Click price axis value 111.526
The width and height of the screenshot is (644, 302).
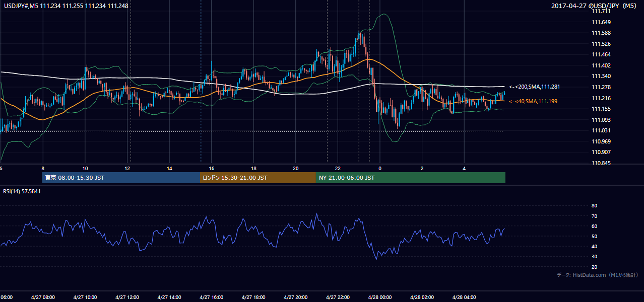coord(601,44)
